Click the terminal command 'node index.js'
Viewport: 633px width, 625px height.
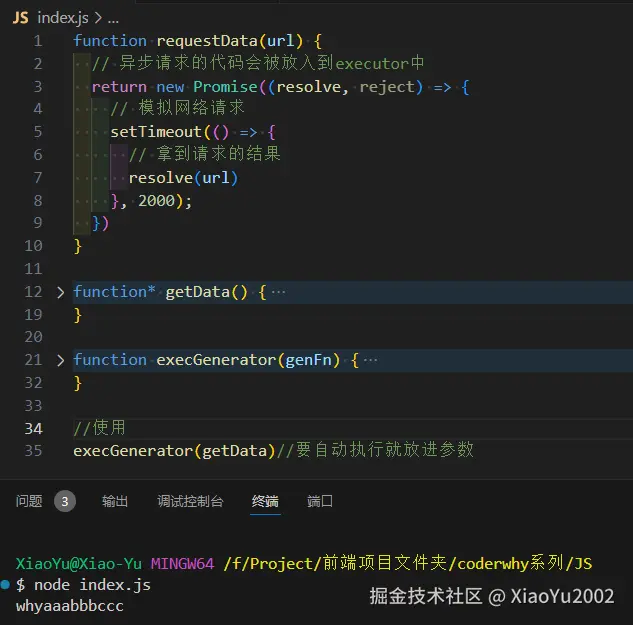92,585
